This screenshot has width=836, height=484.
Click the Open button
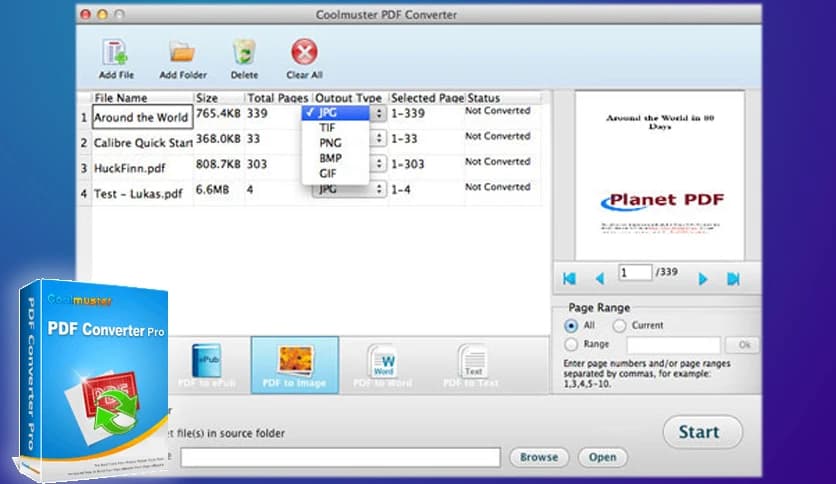[602, 457]
